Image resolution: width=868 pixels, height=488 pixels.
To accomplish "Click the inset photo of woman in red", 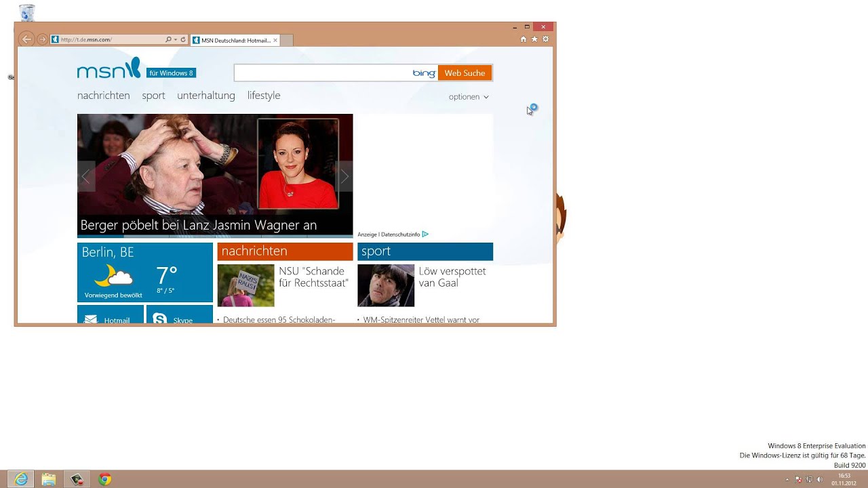I will [x=298, y=163].
